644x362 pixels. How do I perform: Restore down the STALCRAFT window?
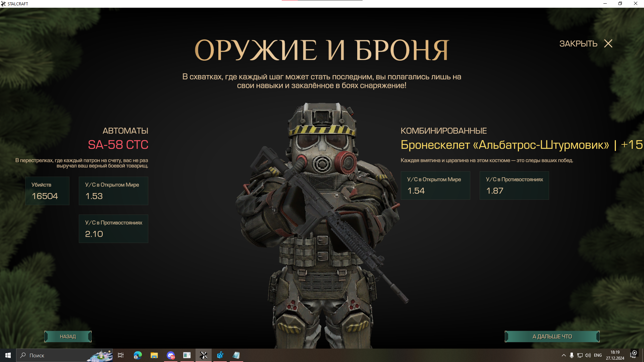(x=620, y=4)
